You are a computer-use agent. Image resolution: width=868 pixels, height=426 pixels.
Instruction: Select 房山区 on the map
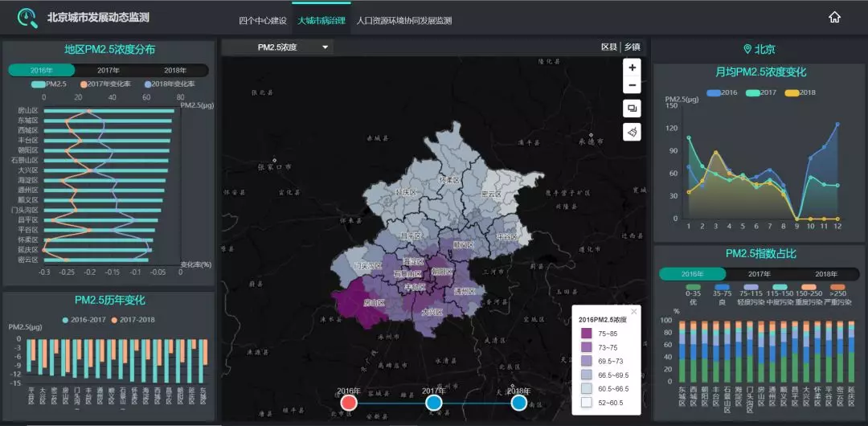click(374, 302)
